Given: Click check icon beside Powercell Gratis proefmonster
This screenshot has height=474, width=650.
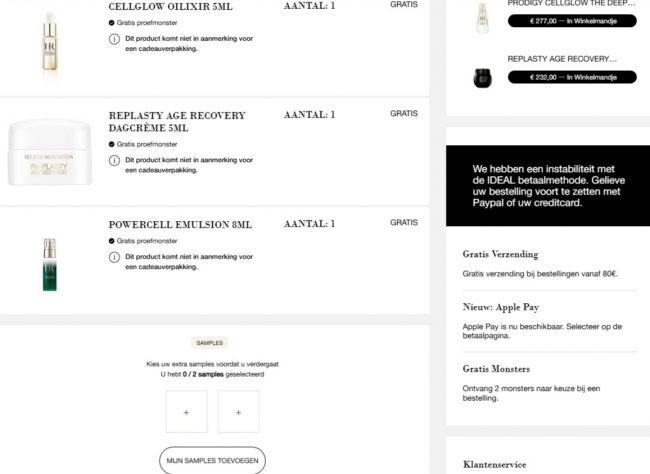Looking at the screenshot, I should click(x=112, y=241).
